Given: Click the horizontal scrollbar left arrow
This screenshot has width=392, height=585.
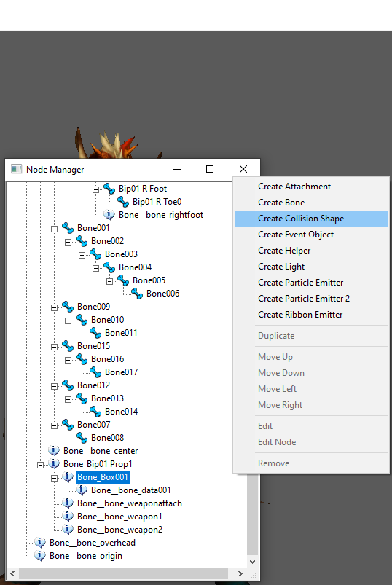Looking at the screenshot, I should [12, 573].
